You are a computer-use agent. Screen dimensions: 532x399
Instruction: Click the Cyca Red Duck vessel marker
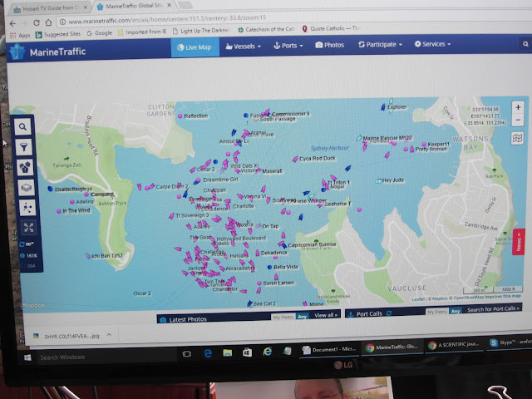(295, 159)
